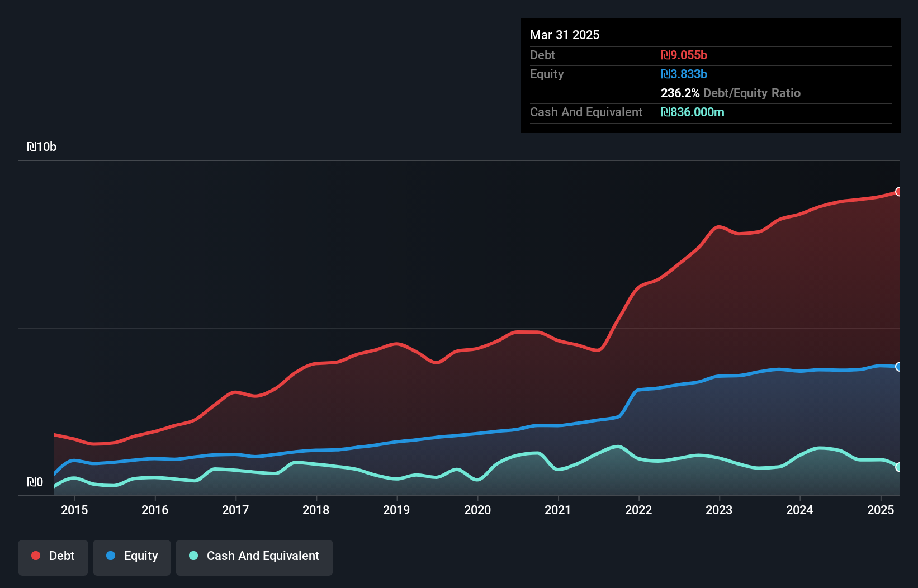Click the ₪0 y-axis label

pos(35,482)
